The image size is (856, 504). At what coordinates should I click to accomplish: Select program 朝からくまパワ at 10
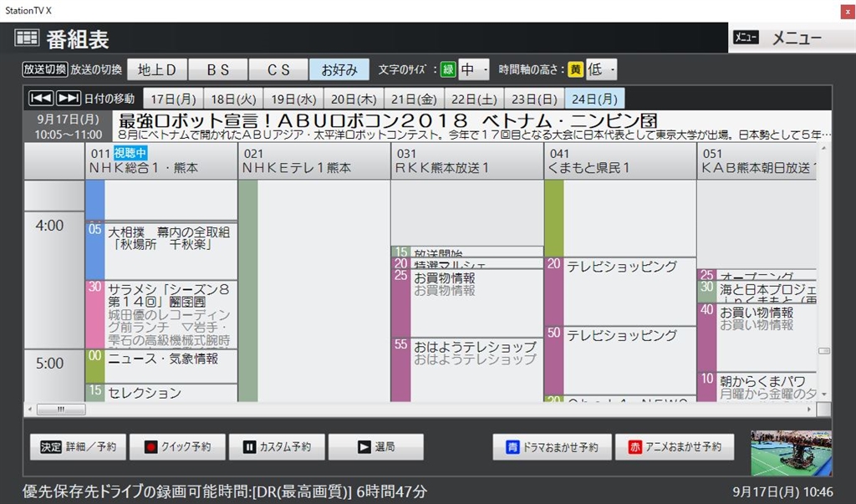(757, 387)
